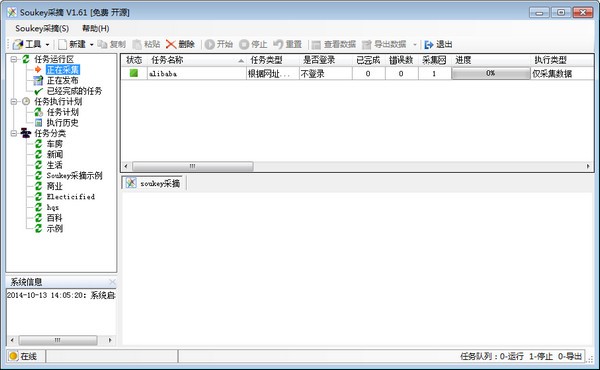This screenshot has height=370, width=600.
Task: Click the task list right scroll arrow
Action: click(588, 166)
